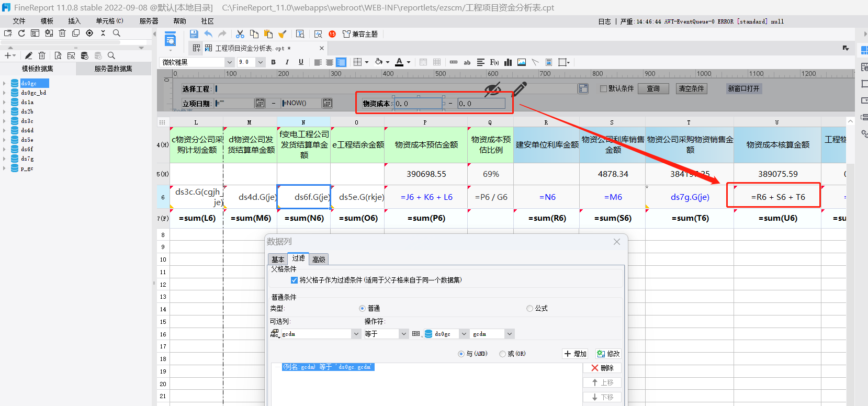868x406 pixels.
Task: Search datasets with magnifier icon
Action: (x=111, y=55)
